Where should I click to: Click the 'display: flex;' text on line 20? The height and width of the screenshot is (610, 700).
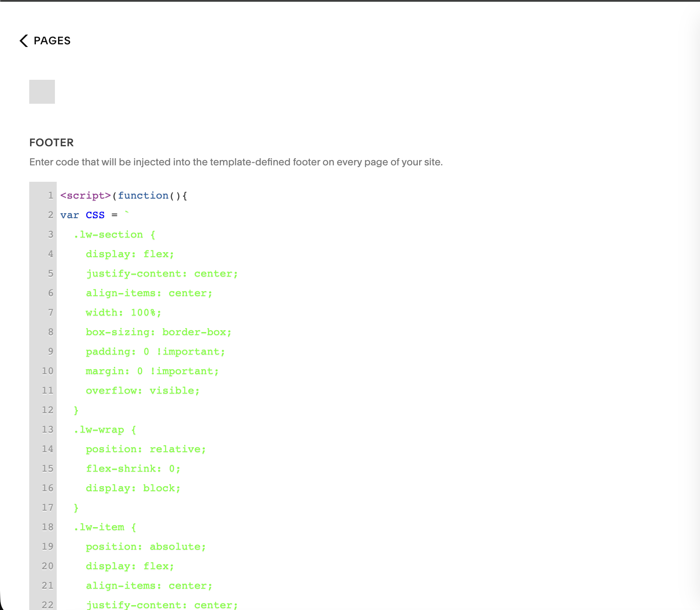[x=130, y=566]
